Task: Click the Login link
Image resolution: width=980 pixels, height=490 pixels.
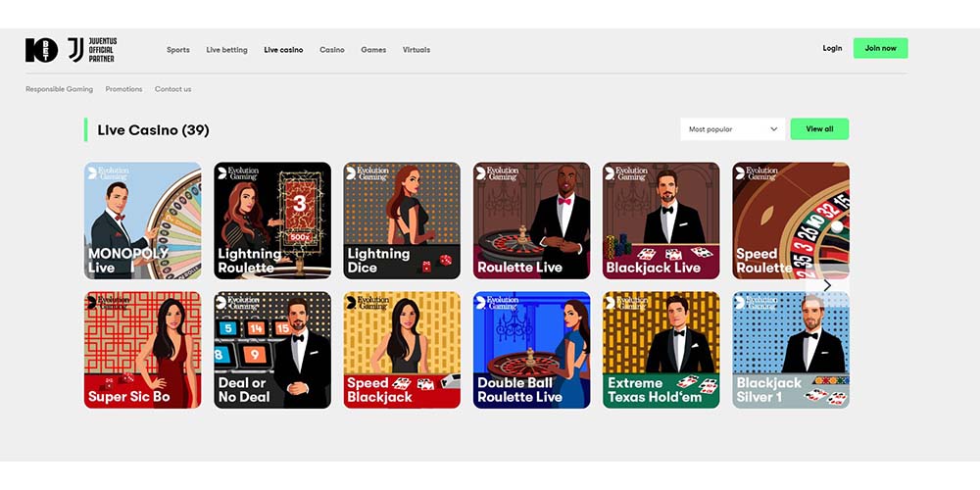Action: pyautogui.click(x=832, y=48)
